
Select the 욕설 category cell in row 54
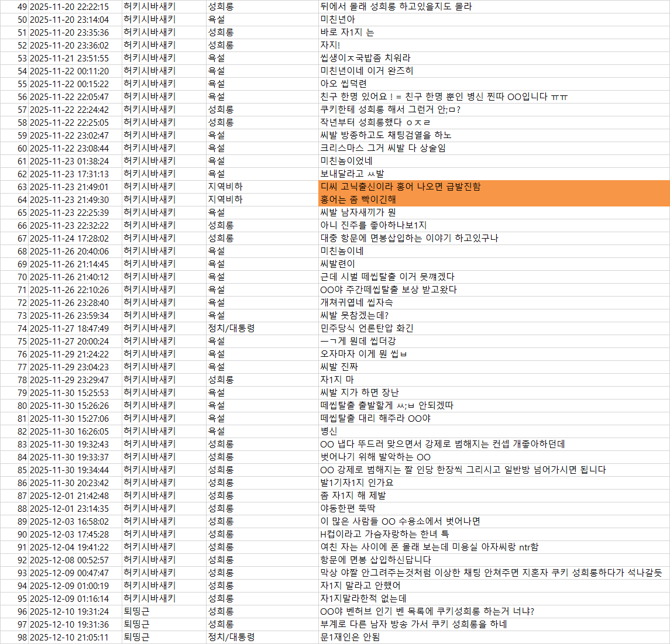click(262, 71)
